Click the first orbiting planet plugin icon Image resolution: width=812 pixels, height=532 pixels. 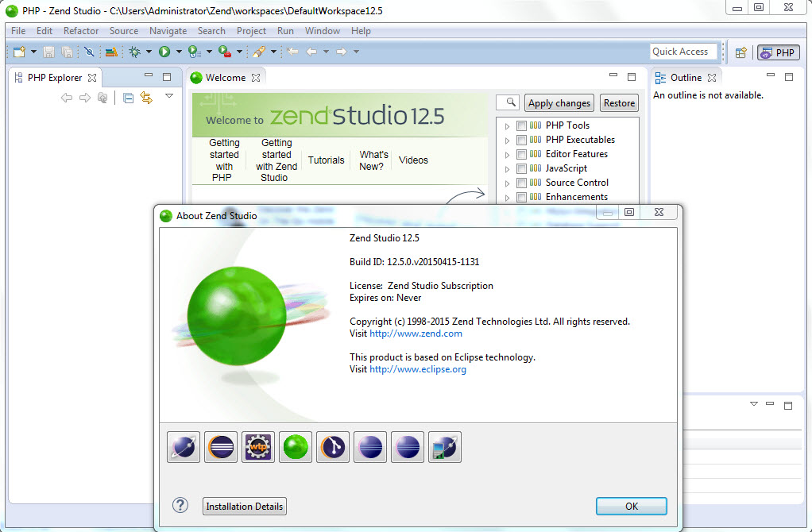point(184,447)
